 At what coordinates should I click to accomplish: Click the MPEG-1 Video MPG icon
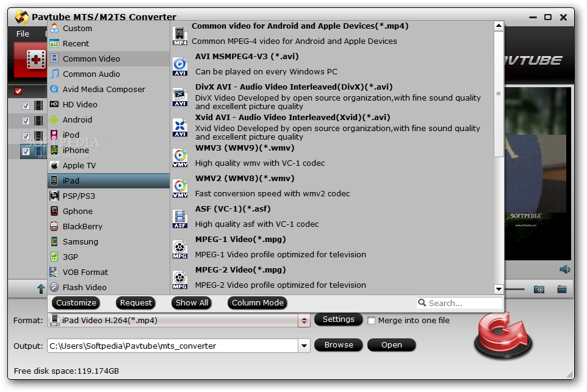click(180, 249)
